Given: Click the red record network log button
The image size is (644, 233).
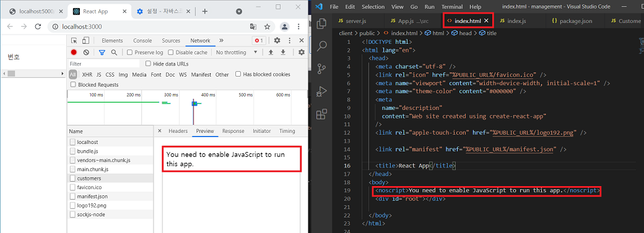Looking at the screenshot, I should click(x=74, y=53).
